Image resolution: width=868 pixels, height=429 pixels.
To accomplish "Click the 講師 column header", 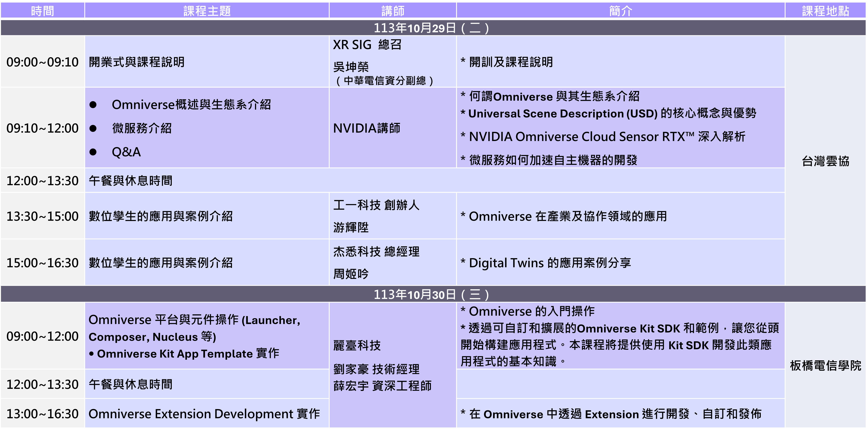I will click(x=393, y=11).
